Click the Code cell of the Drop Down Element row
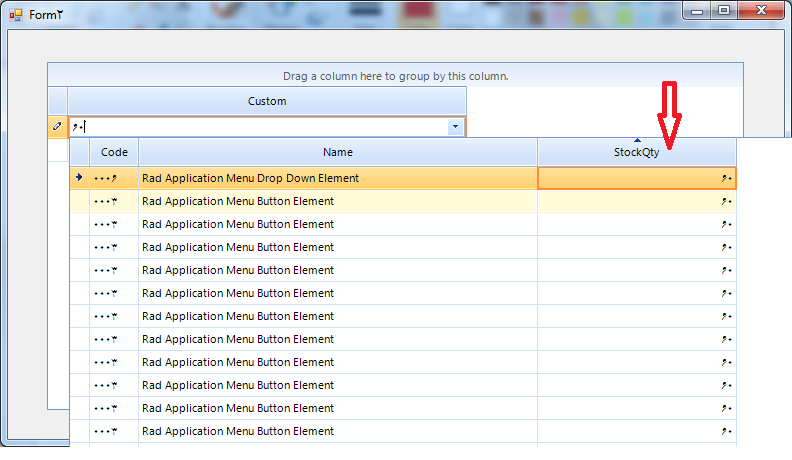 114,178
